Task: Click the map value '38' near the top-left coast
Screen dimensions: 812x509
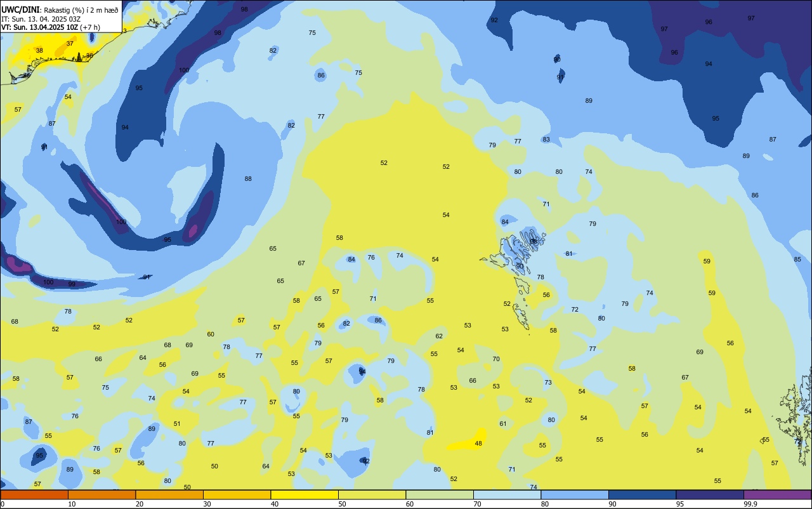Action: click(39, 50)
